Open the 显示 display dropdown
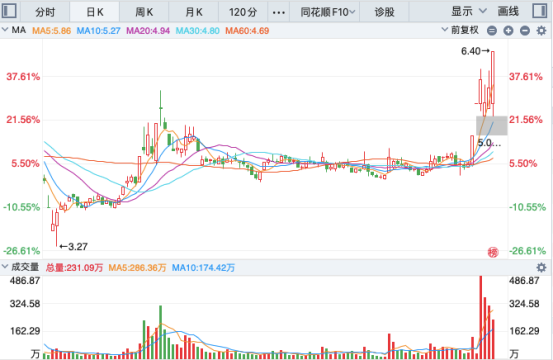Image resolution: width=553 pixels, height=360 pixels. point(469,12)
